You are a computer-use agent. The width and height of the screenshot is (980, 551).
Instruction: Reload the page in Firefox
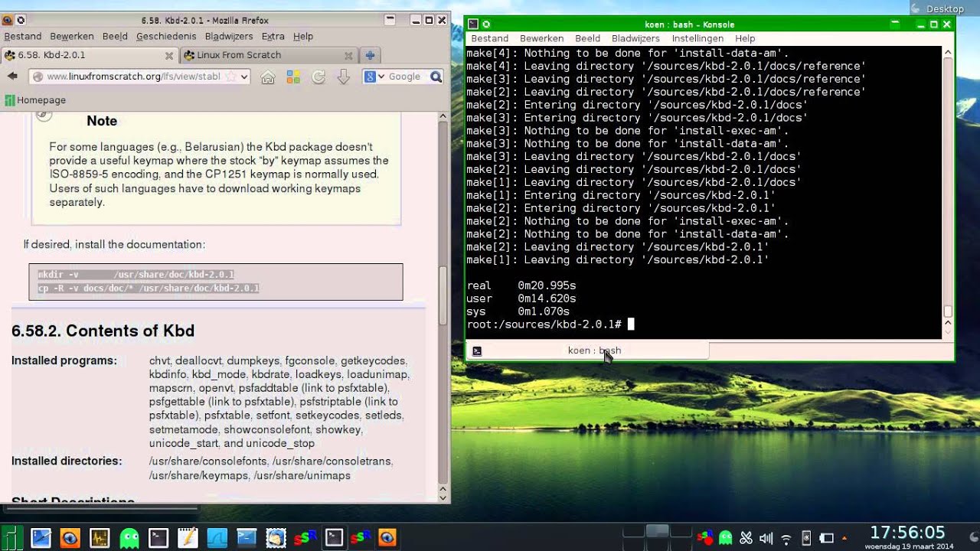click(x=319, y=77)
